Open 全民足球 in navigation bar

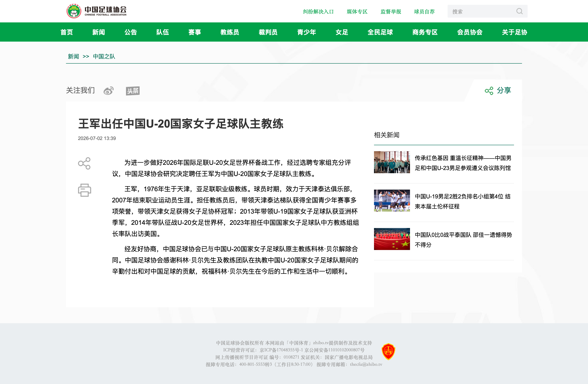point(380,32)
